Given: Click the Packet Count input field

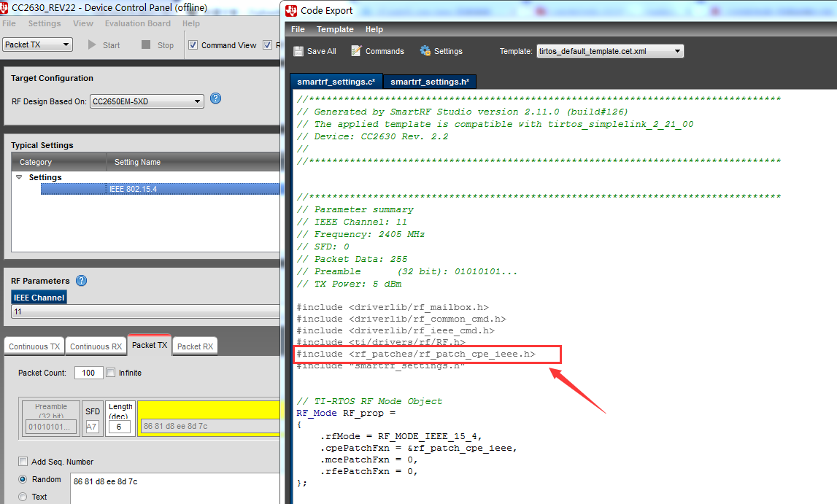Looking at the screenshot, I should pos(88,373).
